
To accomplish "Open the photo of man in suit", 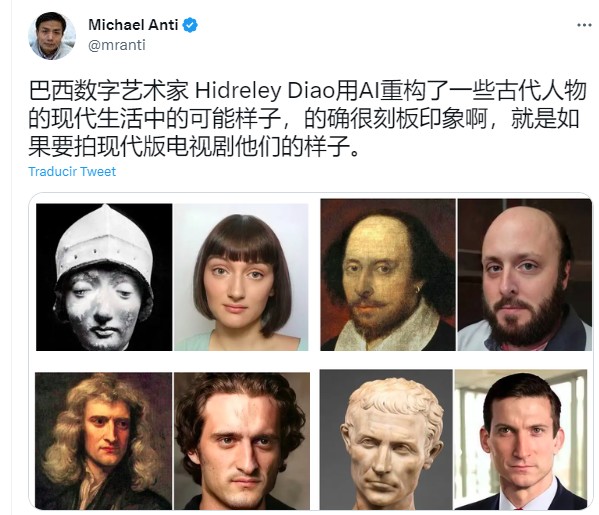I will click(x=521, y=439).
